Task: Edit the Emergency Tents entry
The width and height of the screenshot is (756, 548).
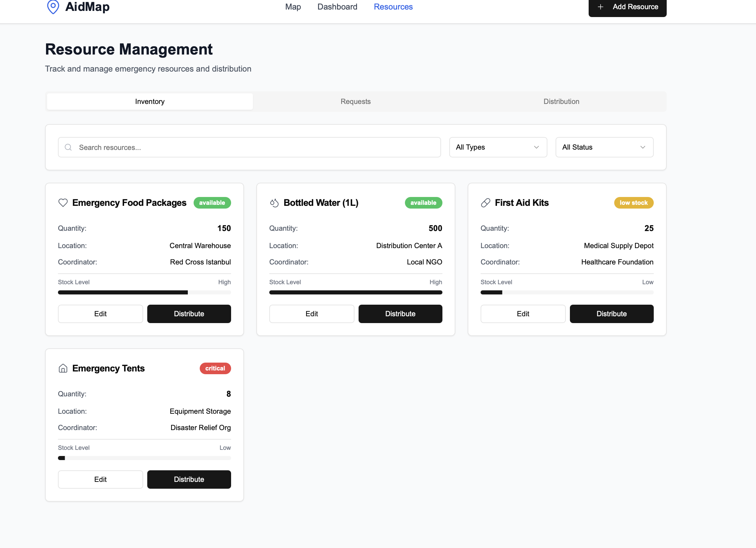Action: coord(100,479)
